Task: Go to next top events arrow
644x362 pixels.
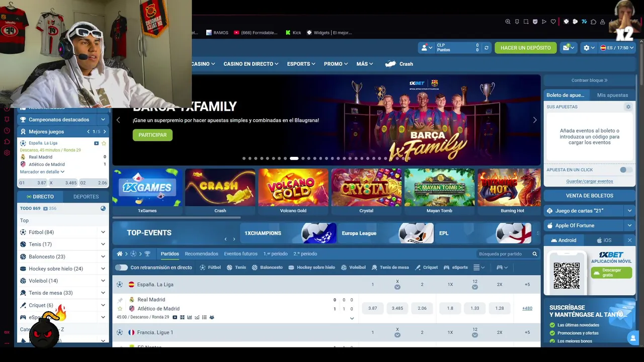Action: [x=234, y=239]
